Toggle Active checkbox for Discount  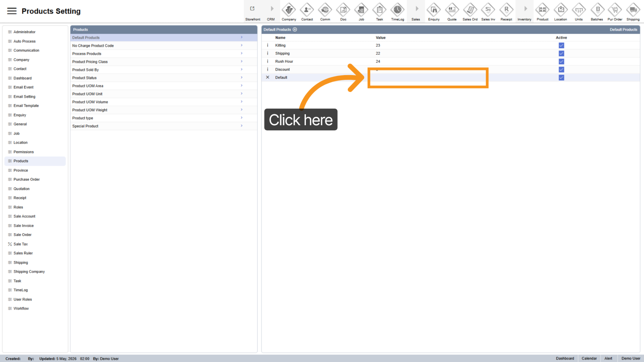pos(561,69)
